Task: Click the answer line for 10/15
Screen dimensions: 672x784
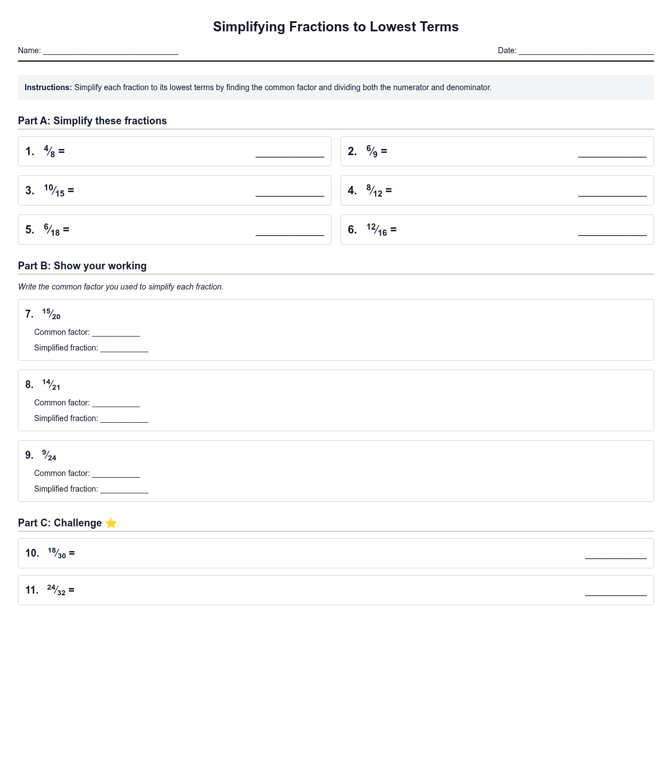Action: (x=290, y=192)
